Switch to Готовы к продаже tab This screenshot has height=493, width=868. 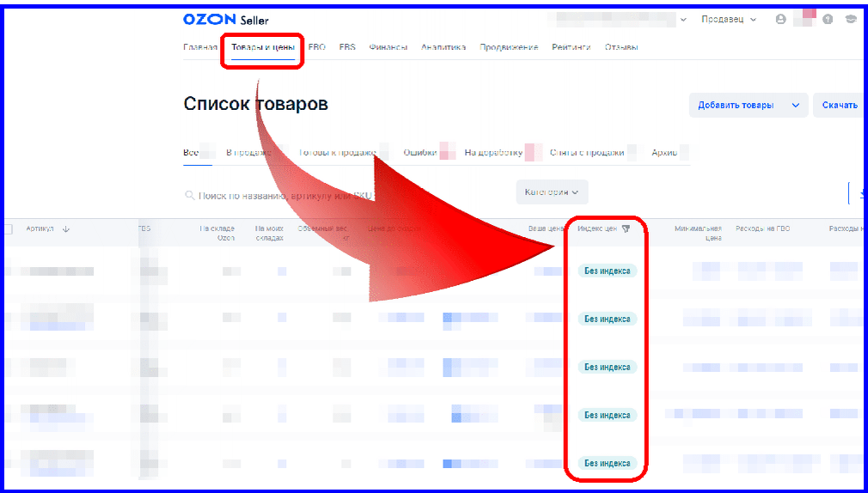point(338,153)
